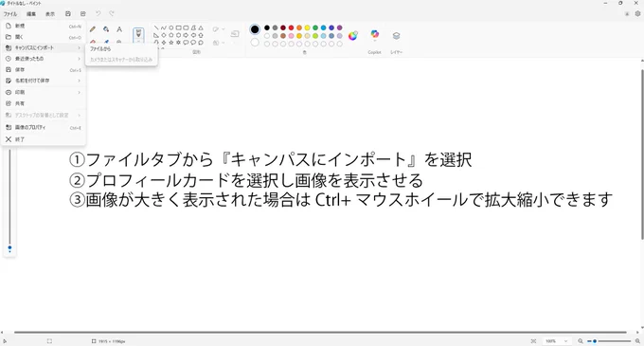Select ファイルから (From file) in submenu

(x=121, y=49)
